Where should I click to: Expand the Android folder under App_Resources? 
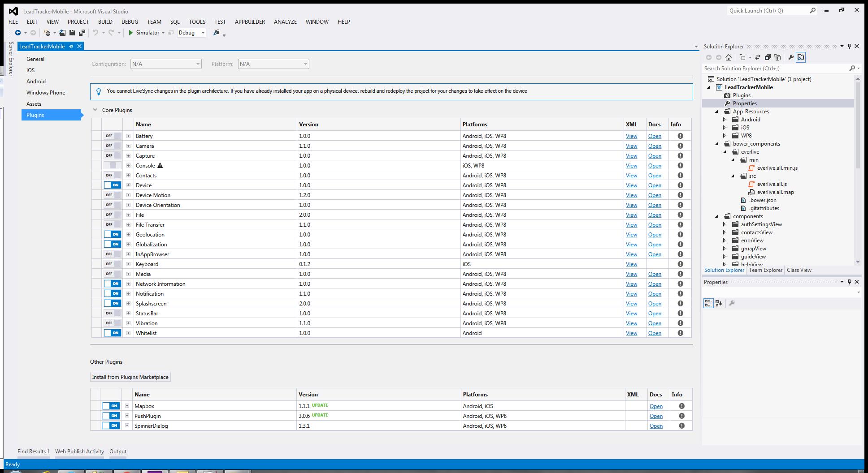coord(725,120)
